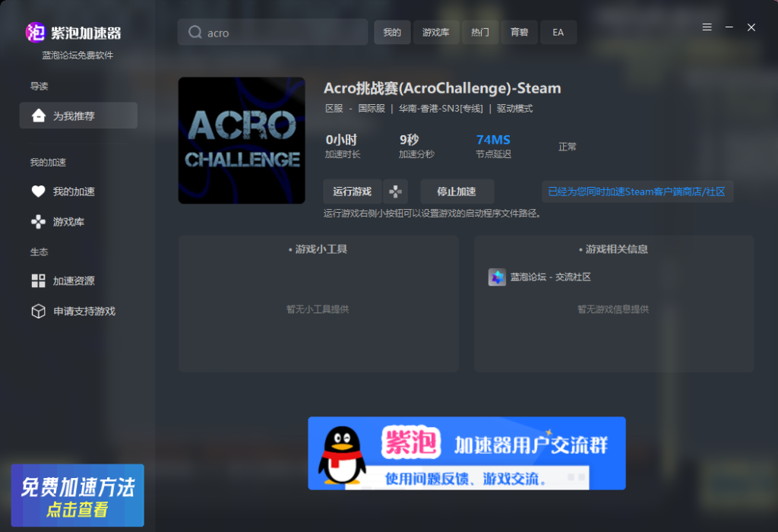The image size is (778, 532).
Task: Click the cube icon for 申请支持游戏
Action: pos(38,311)
